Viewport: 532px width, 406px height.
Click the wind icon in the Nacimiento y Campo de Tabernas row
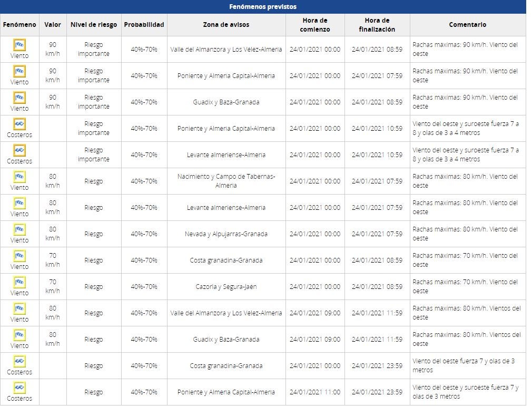pyautogui.click(x=19, y=177)
